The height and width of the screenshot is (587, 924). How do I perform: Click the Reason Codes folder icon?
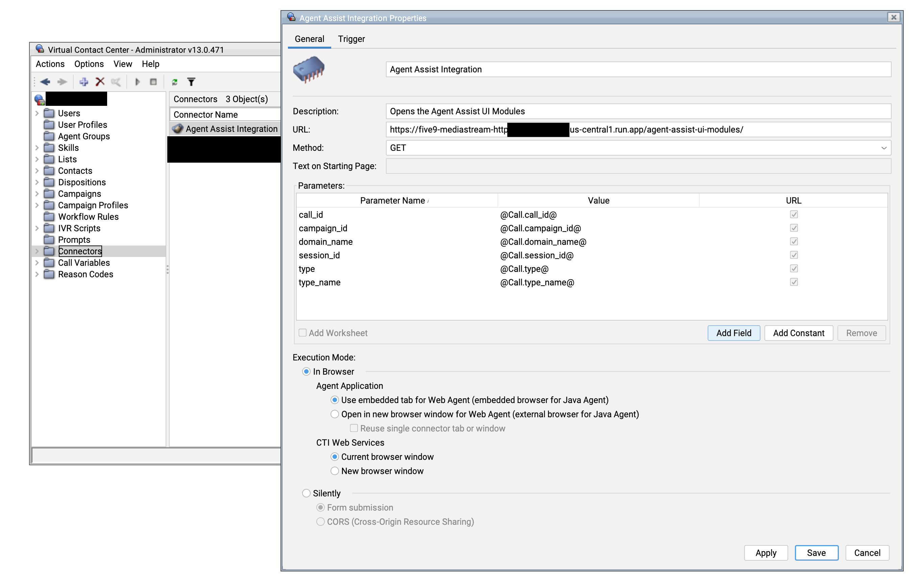(x=49, y=275)
